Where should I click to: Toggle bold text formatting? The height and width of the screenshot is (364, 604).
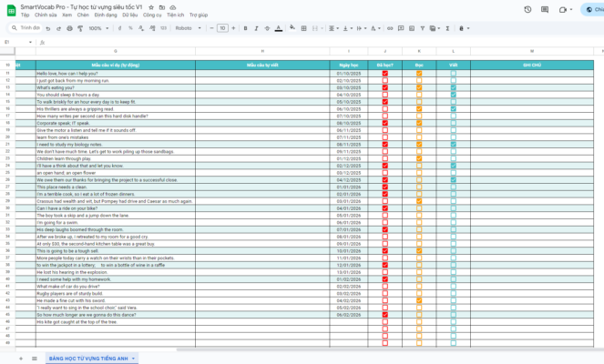pos(245,28)
